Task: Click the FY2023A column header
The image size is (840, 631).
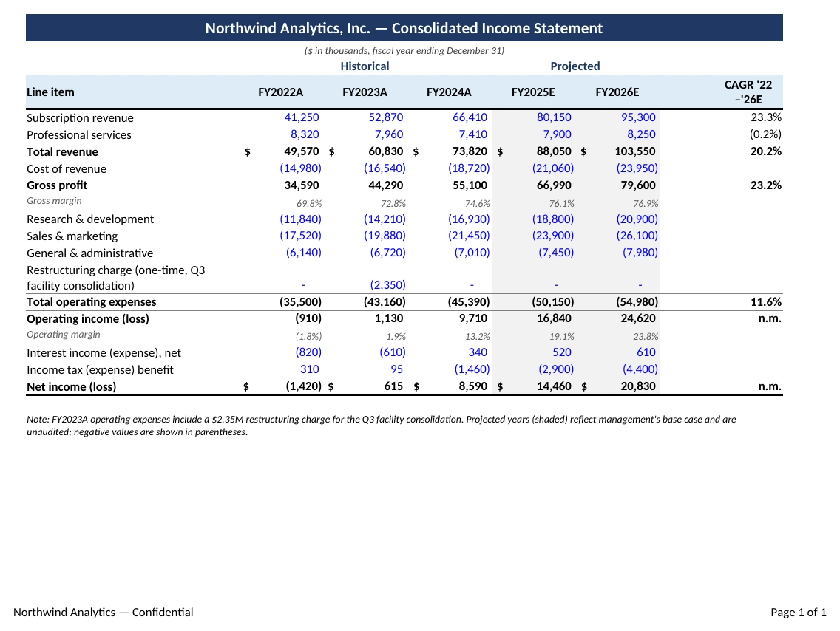Action: click(x=365, y=92)
